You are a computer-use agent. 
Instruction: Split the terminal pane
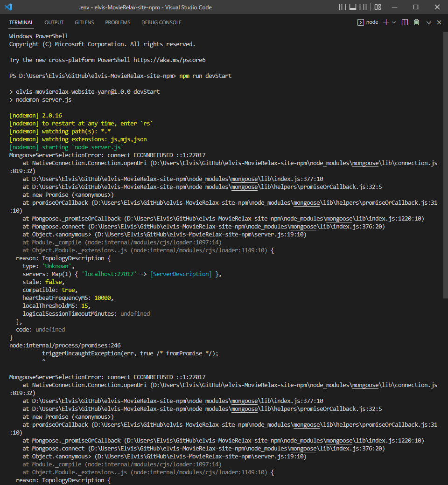tap(405, 22)
